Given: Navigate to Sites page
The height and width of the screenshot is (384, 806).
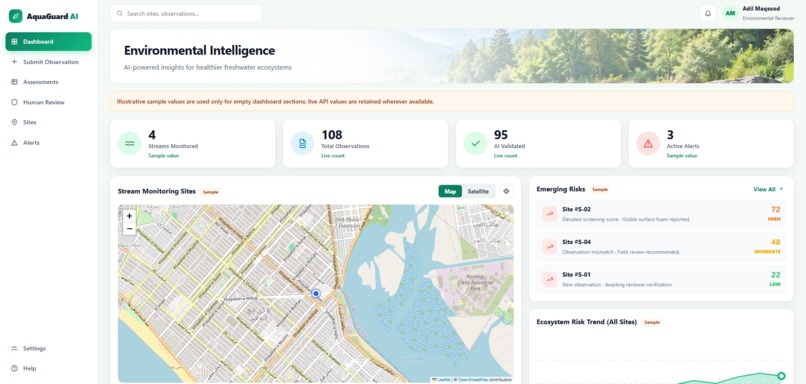Looking at the screenshot, I should click(x=49, y=122).
